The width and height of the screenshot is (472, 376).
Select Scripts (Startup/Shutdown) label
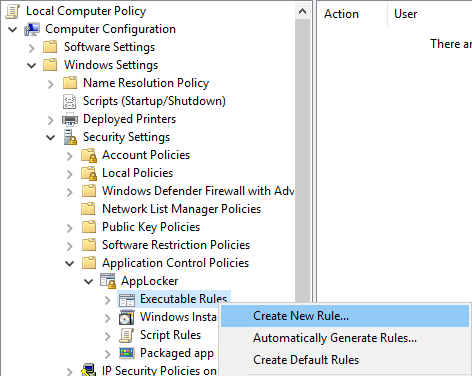[x=154, y=101]
